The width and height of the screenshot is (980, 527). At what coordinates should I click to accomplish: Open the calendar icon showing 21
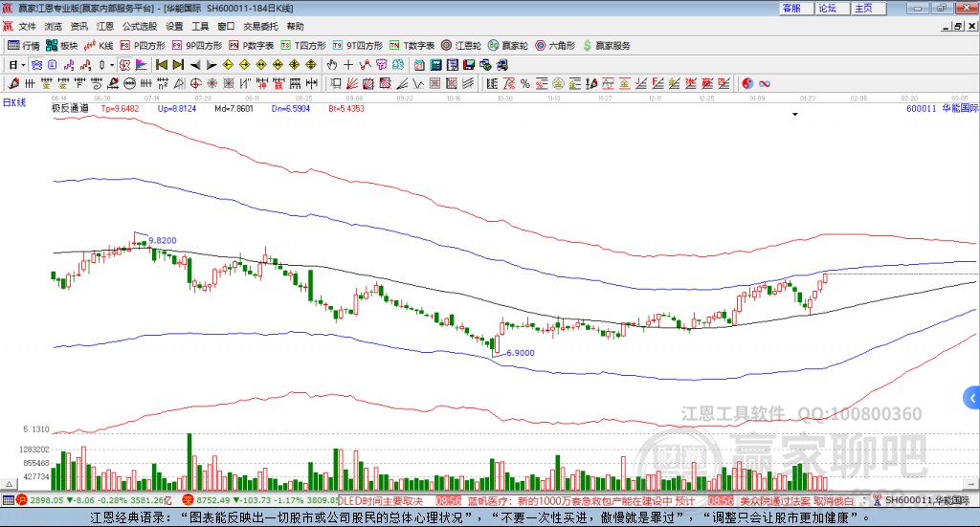419,65
